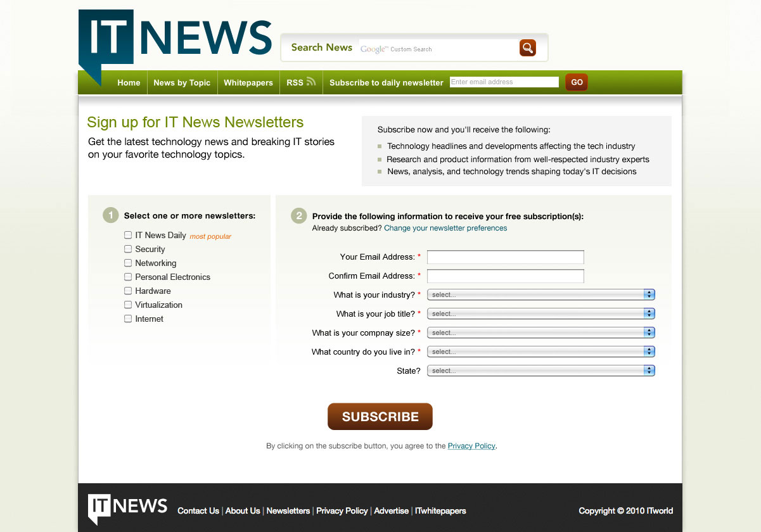Click the 'most popular' tag text
Viewport: 761px width, 532px height.
click(x=210, y=236)
